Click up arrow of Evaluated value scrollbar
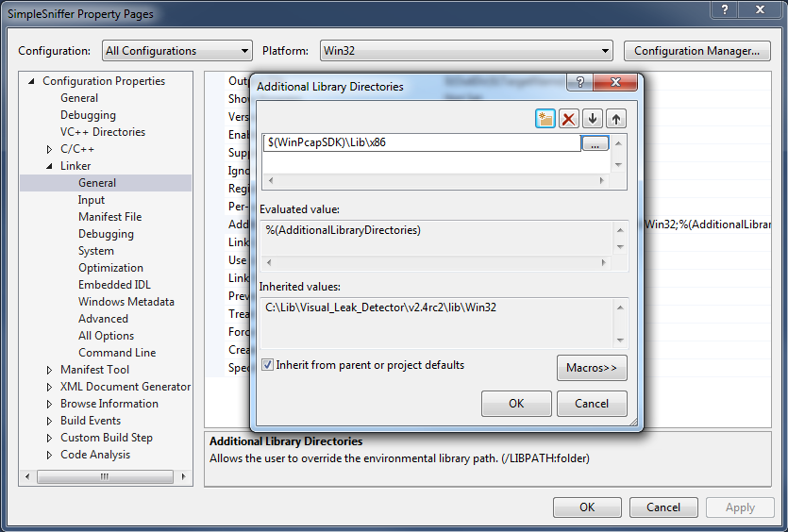Screen dimensions: 788x532 (620, 230)
